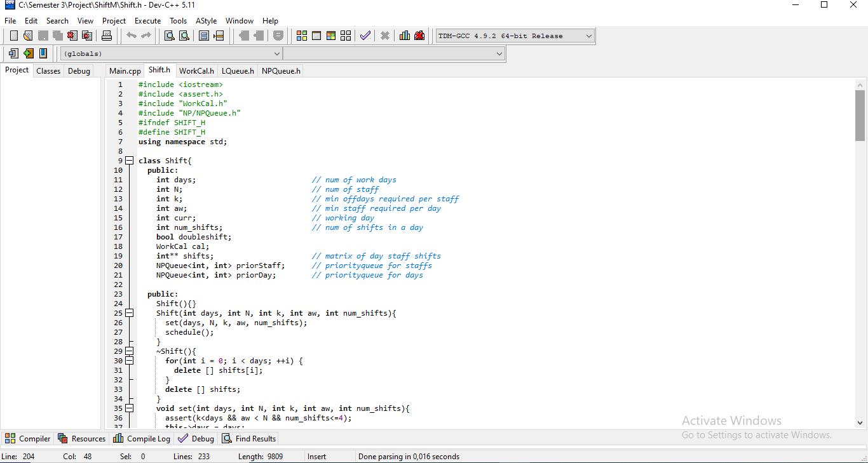Collapse the void set fold on line 35
The height and width of the screenshot is (463, 868).
(x=129, y=408)
